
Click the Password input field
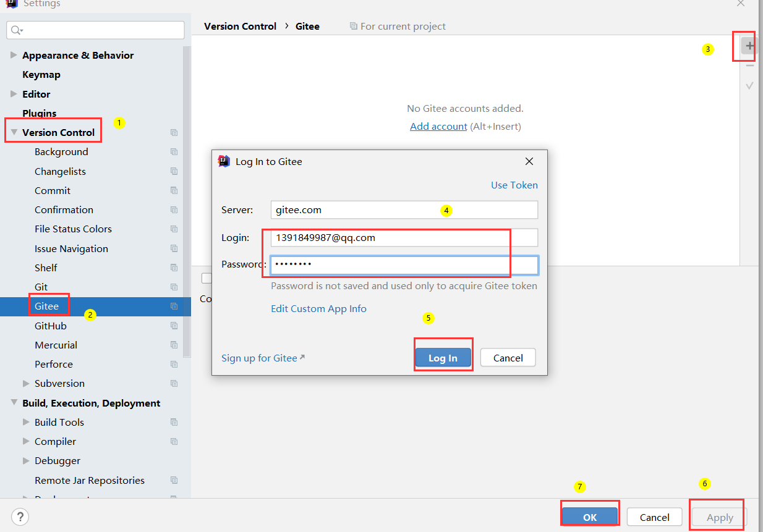click(x=404, y=264)
